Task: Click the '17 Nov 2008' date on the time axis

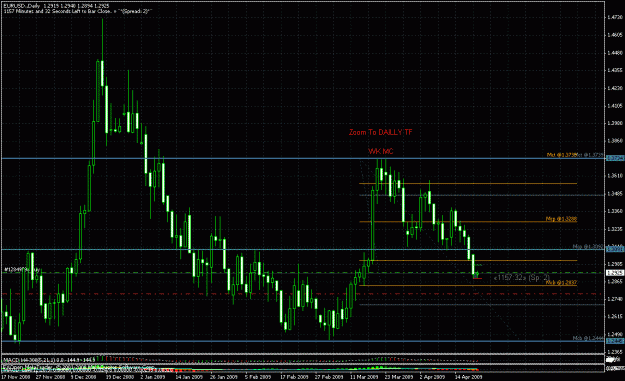Action: [x=16, y=377]
